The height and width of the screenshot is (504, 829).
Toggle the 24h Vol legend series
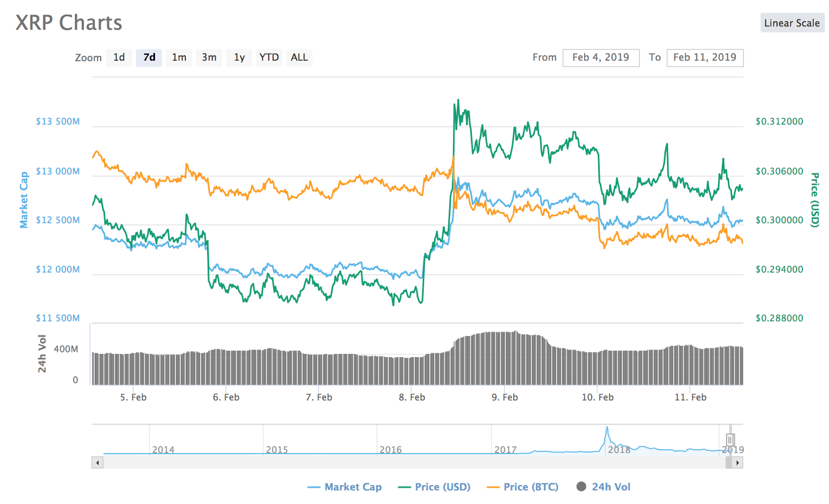click(604, 487)
